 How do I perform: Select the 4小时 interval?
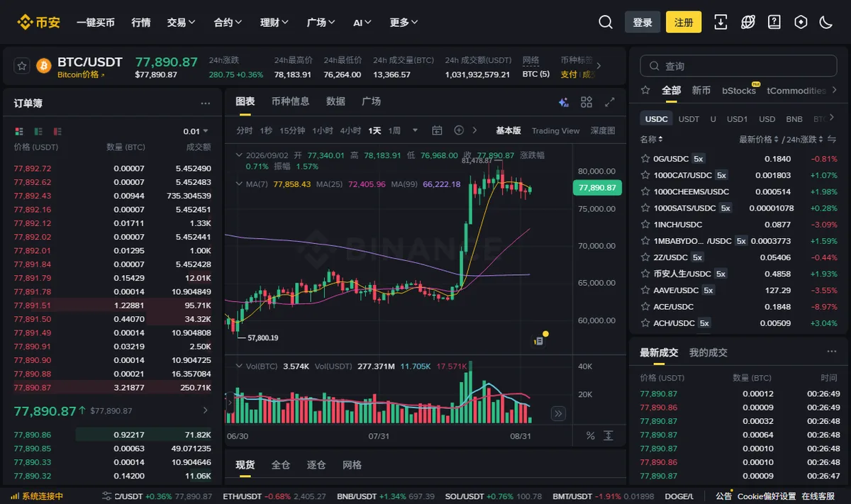click(350, 130)
